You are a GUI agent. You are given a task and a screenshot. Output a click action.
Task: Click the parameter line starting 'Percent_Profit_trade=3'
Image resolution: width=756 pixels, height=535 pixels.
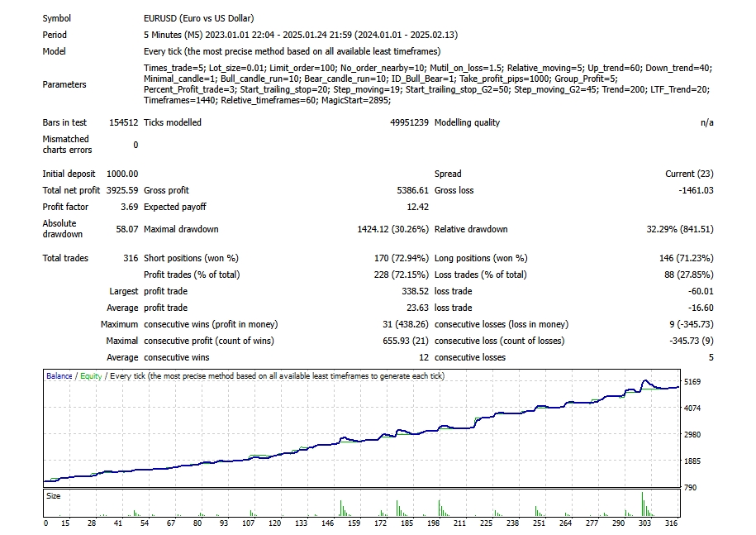click(426, 89)
